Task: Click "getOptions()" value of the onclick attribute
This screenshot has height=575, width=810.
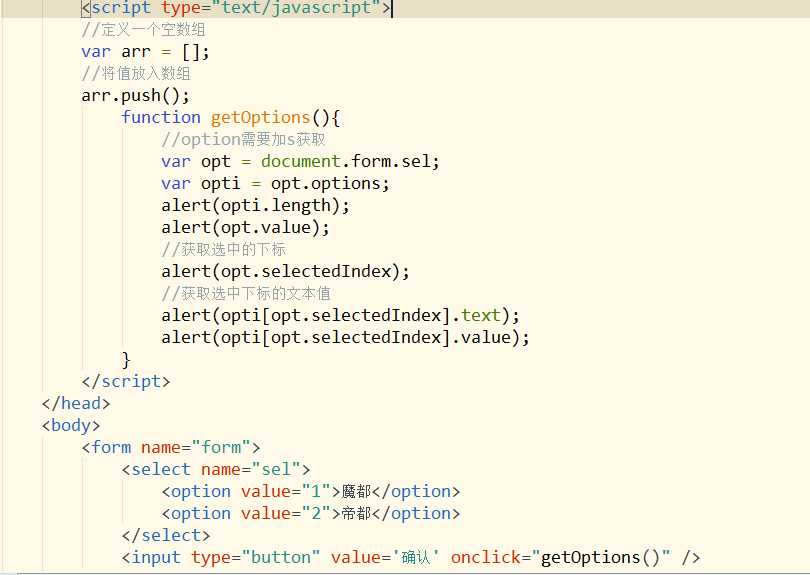Action: pos(601,557)
